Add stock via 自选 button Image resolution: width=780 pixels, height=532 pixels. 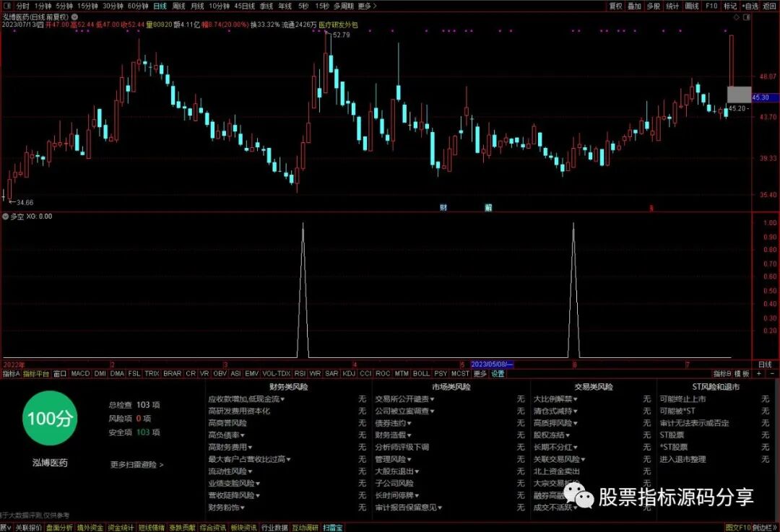pyautogui.click(x=750, y=6)
